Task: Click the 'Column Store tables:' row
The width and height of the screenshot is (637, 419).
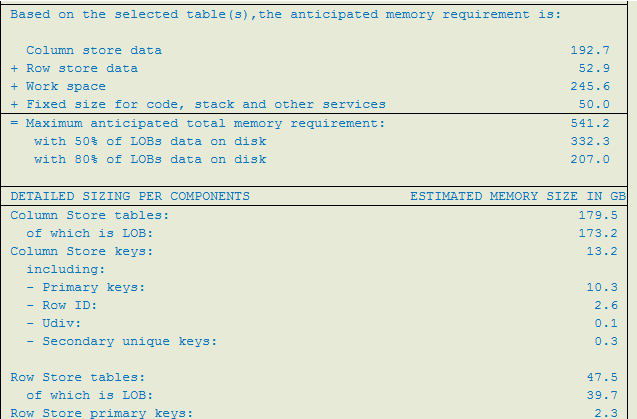Action: (x=90, y=214)
